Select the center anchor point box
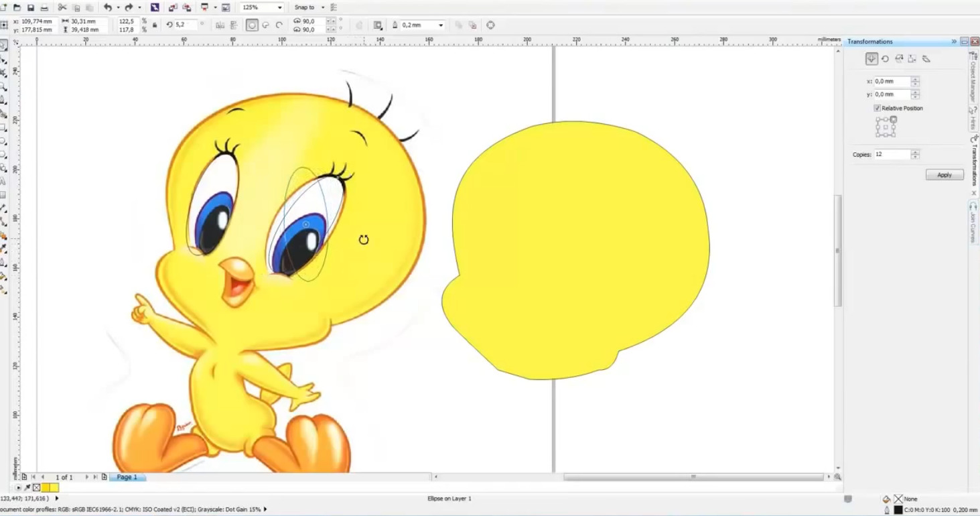This screenshot has height=516, width=980. point(886,127)
